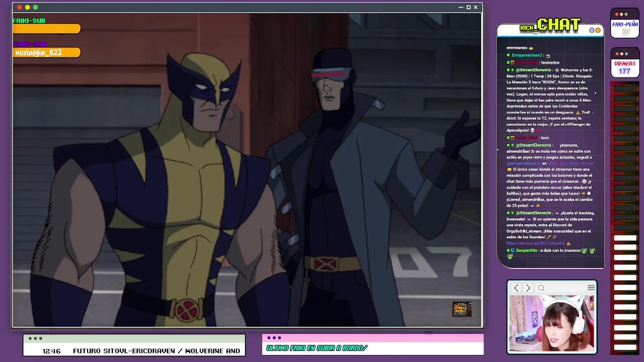Click the search magnifier in webcam frame

coord(541,288)
